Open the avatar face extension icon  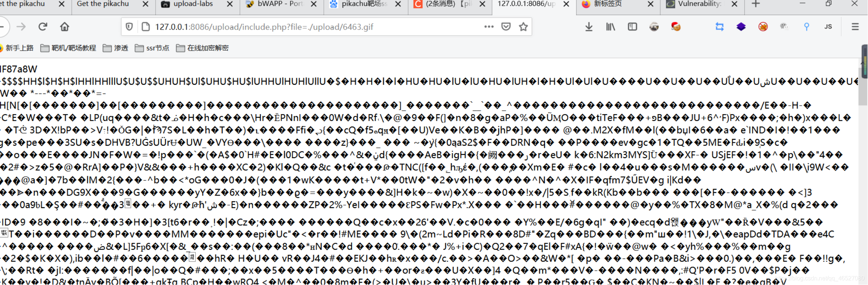pos(654,26)
